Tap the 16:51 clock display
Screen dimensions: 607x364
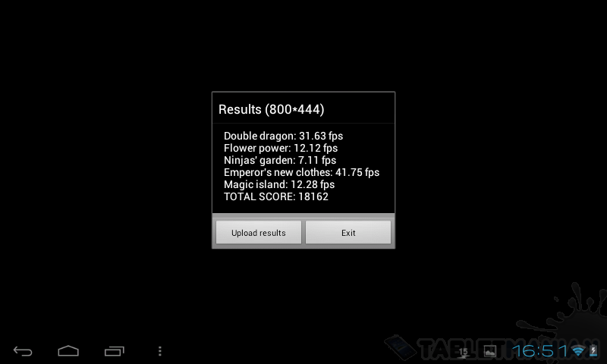point(539,351)
